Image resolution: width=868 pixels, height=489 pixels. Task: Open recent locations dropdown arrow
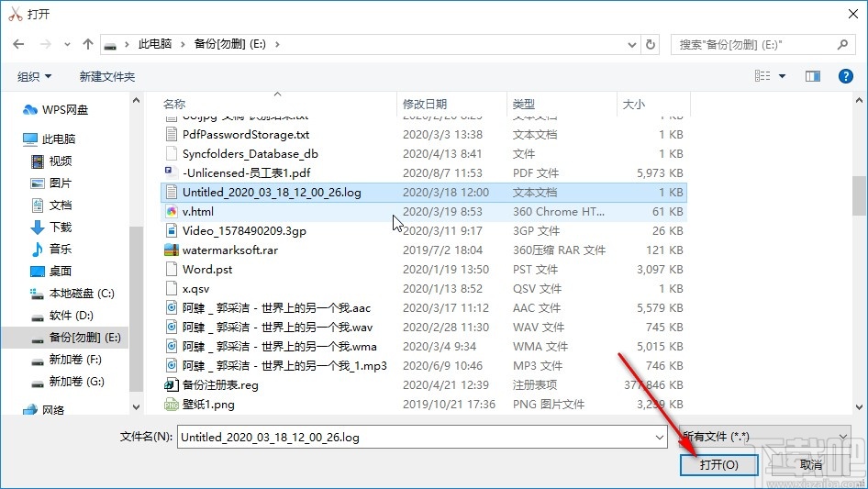tap(67, 44)
